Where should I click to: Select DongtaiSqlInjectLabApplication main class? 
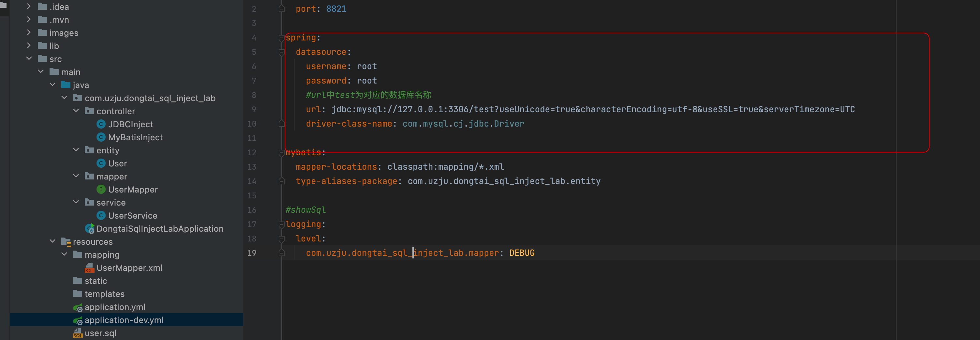[160, 228]
